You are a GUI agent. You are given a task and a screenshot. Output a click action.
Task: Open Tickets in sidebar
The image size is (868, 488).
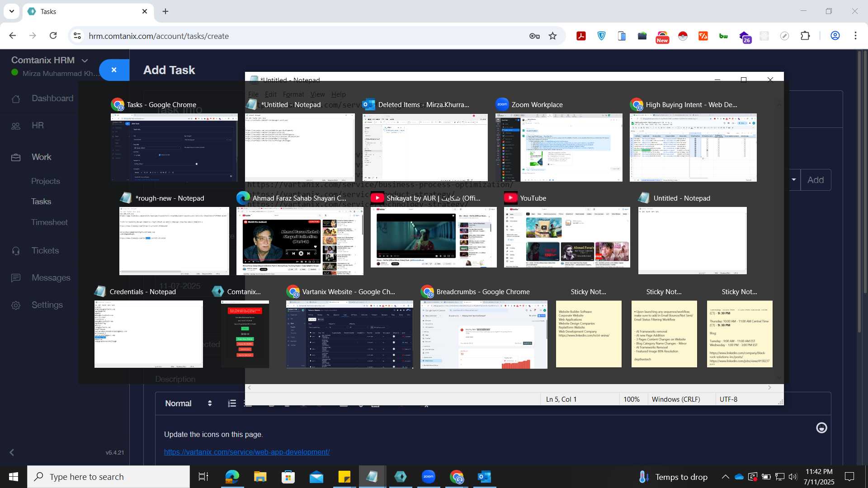(x=45, y=251)
